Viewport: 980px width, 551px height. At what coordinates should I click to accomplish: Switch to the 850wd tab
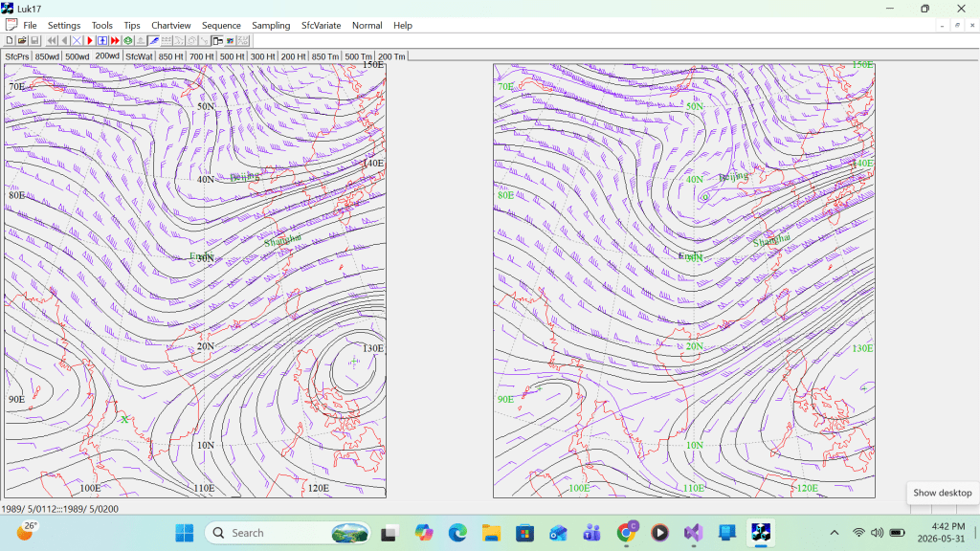pyautogui.click(x=48, y=56)
